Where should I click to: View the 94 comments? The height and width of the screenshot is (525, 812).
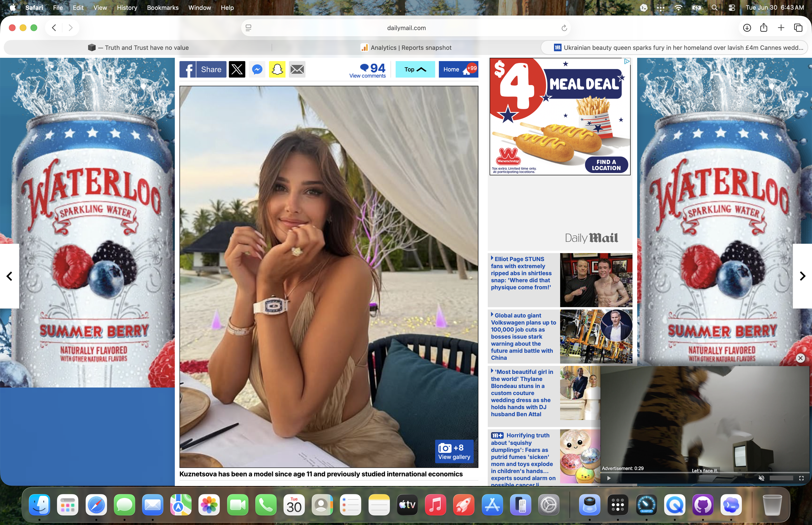point(368,70)
